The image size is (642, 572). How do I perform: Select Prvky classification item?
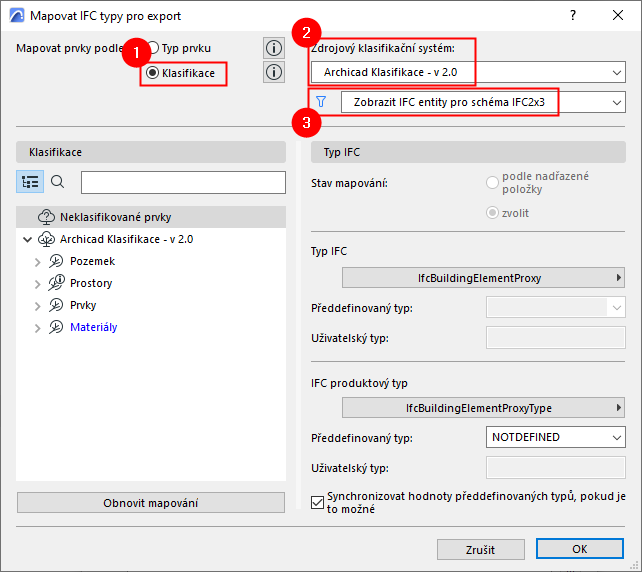pos(83,305)
